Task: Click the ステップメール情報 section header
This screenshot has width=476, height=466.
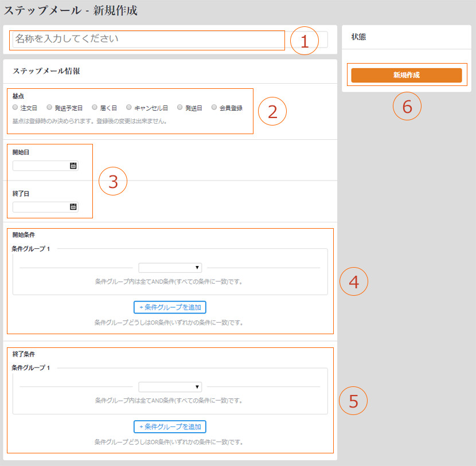Action: pos(46,72)
